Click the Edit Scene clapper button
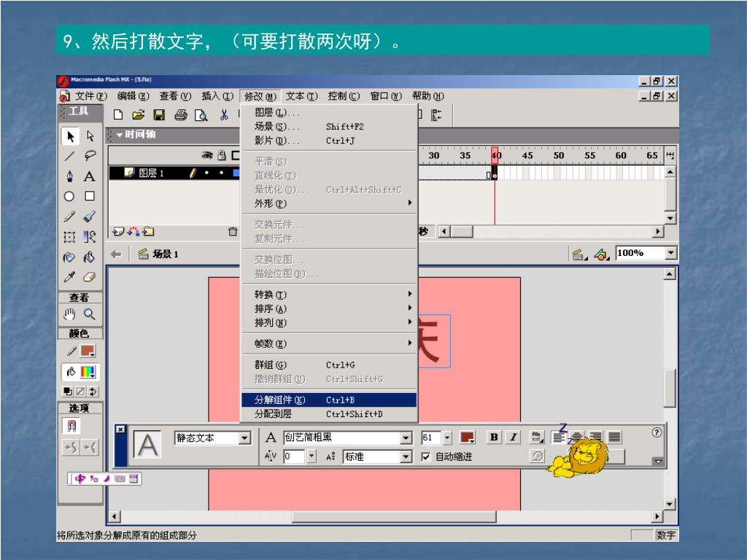 pyautogui.click(x=579, y=254)
